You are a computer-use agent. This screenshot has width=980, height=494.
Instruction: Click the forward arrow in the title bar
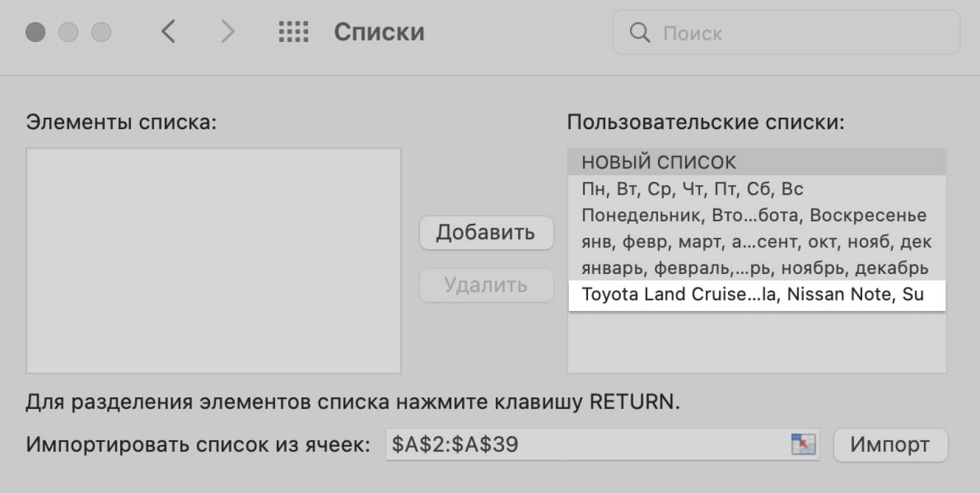click(x=227, y=32)
